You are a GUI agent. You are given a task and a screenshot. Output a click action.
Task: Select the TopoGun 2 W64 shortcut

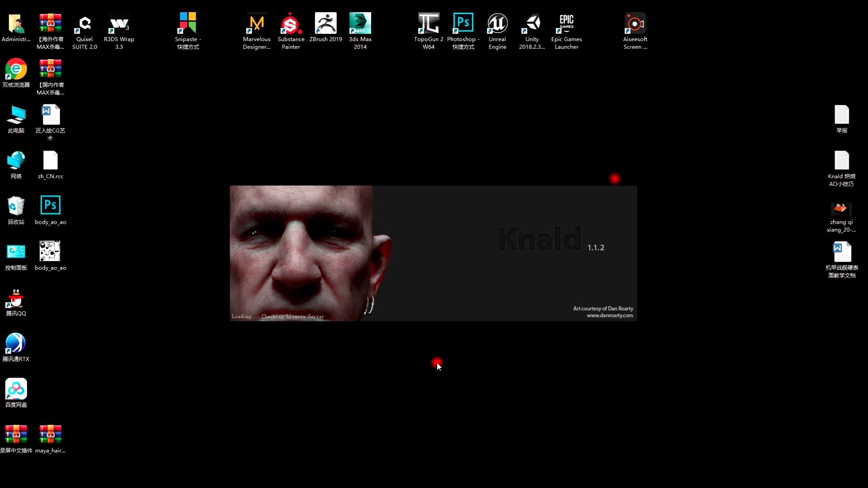point(429,24)
